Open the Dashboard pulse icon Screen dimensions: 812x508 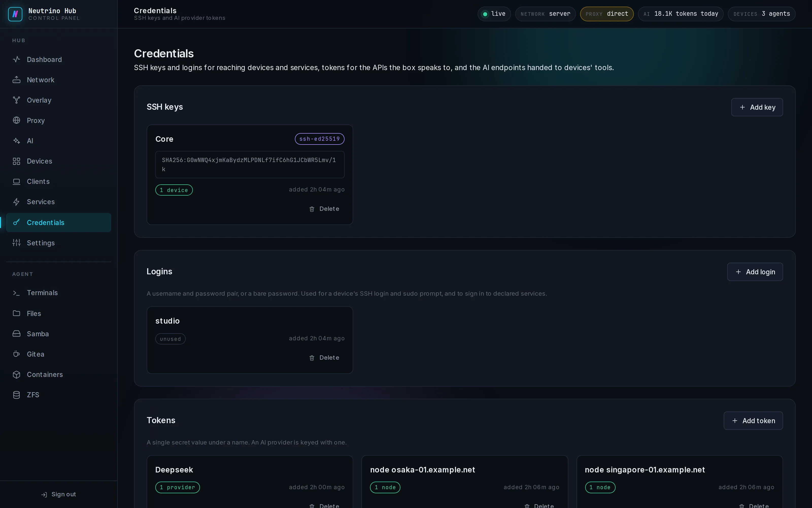click(x=16, y=59)
